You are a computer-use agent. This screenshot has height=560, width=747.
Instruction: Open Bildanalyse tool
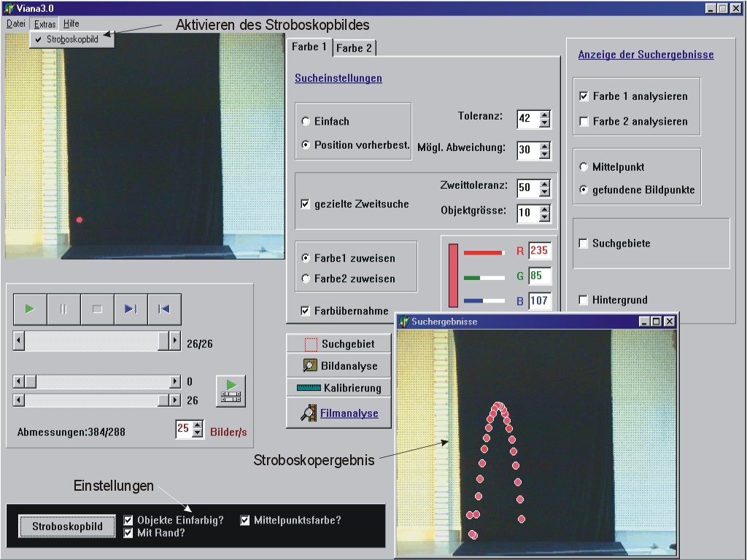(x=338, y=366)
